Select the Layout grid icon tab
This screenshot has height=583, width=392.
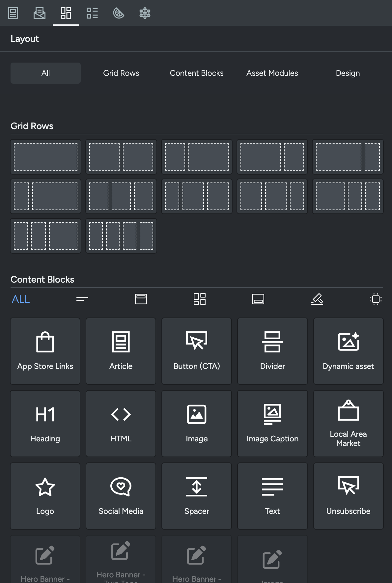pyautogui.click(x=66, y=13)
